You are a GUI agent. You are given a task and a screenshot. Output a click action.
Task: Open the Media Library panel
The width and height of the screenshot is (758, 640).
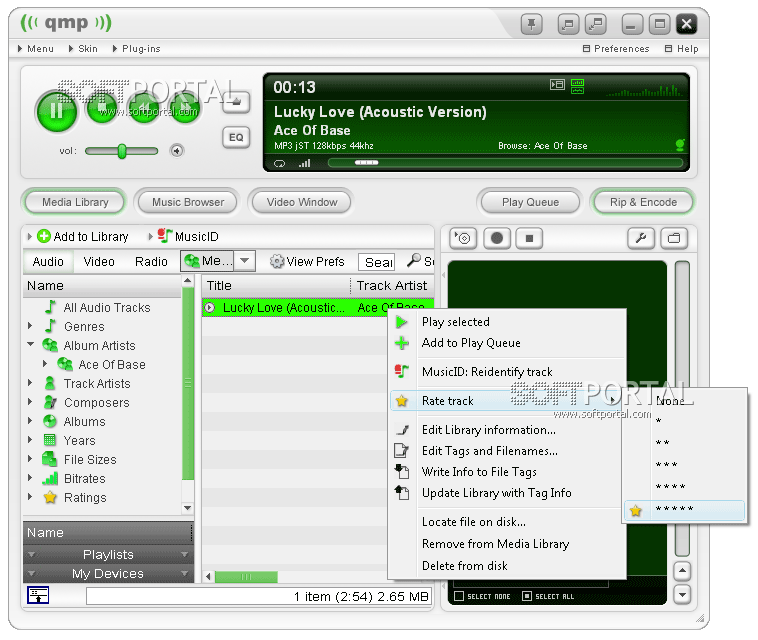75,202
